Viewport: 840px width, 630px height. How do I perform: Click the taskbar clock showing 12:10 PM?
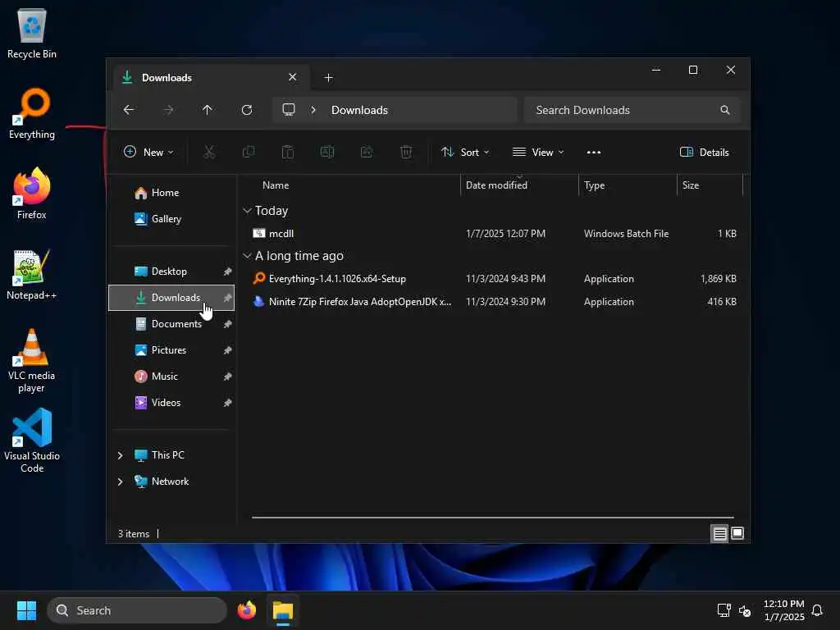click(783, 610)
